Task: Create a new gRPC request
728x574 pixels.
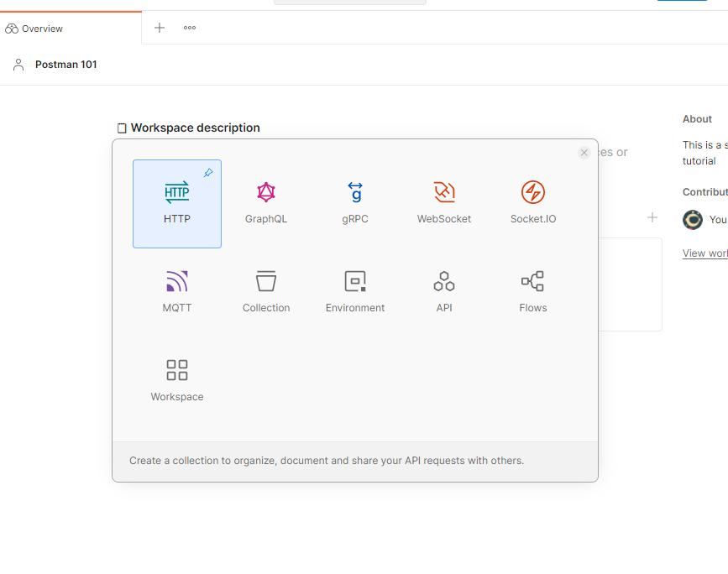Action: pos(355,204)
